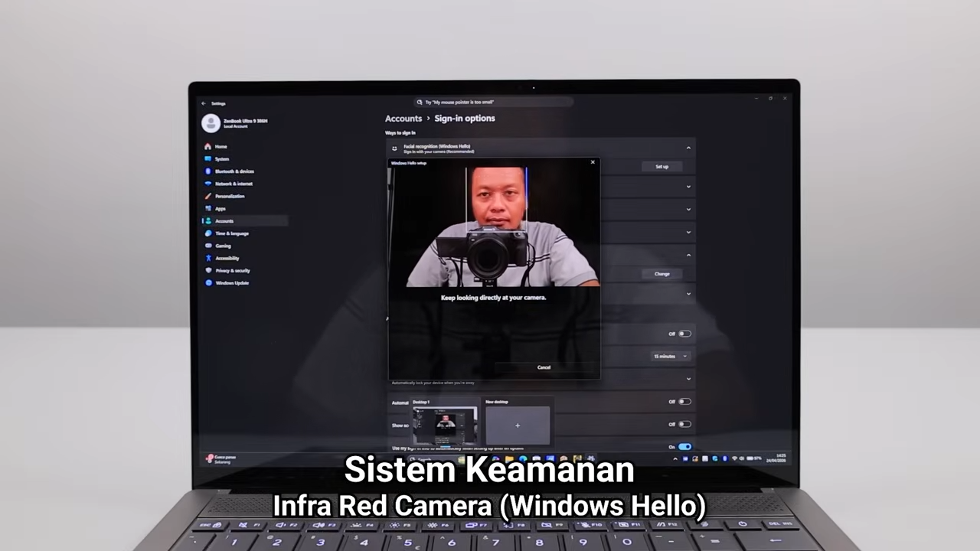Click the Change button
The width and height of the screenshot is (980, 551).
tap(662, 274)
